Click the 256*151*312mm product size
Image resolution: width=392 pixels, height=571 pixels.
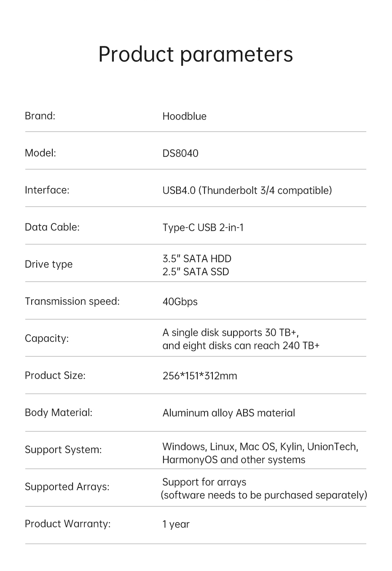click(200, 376)
